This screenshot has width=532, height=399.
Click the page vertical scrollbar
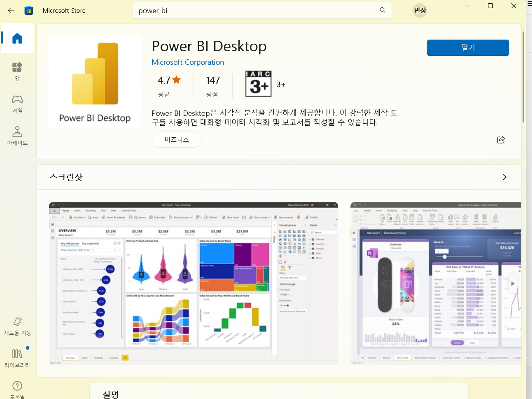click(x=523, y=77)
